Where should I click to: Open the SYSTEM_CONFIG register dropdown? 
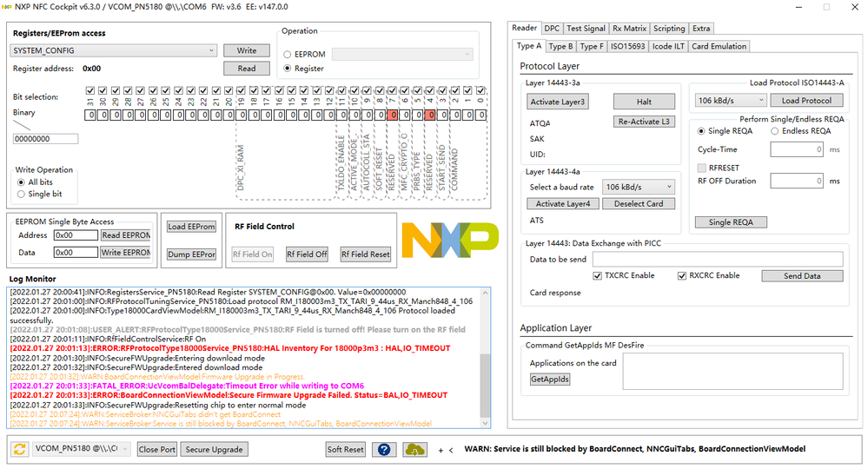(x=114, y=50)
